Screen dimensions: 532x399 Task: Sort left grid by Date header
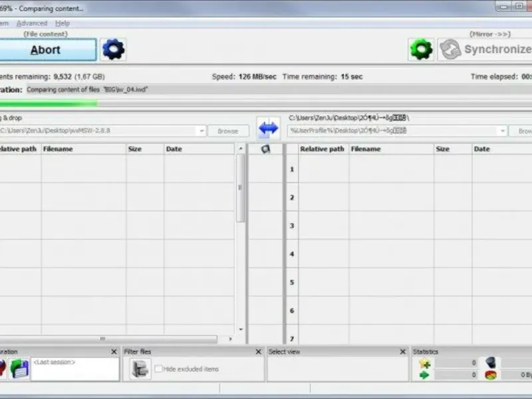(x=199, y=149)
